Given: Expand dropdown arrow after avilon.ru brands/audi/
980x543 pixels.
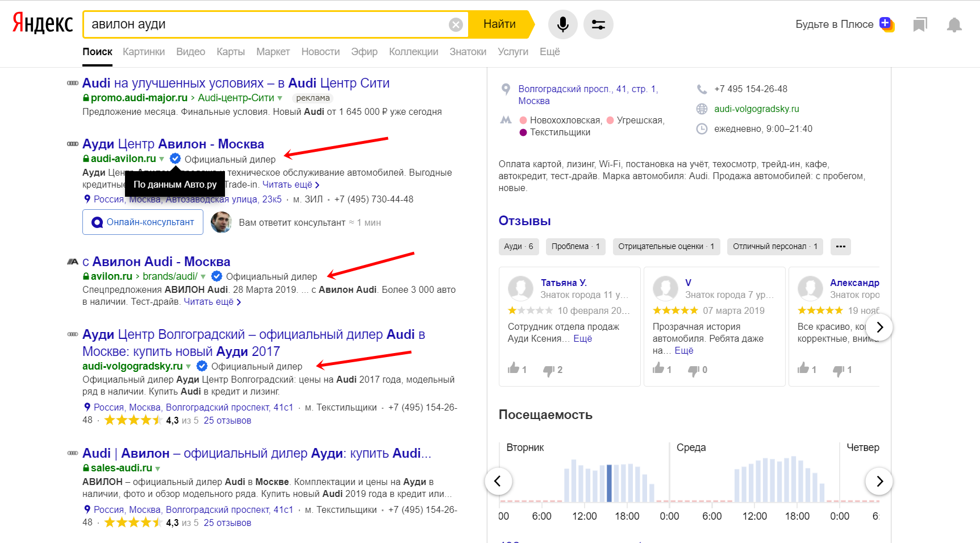Looking at the screenshot, I should tap(203, 277).
